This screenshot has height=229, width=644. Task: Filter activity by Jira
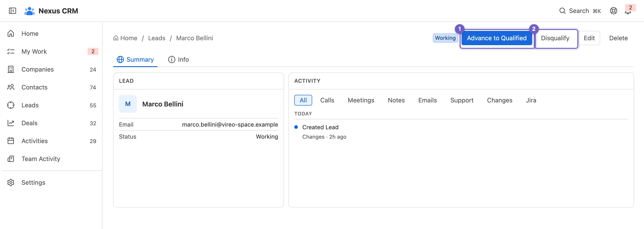(531, 100)
